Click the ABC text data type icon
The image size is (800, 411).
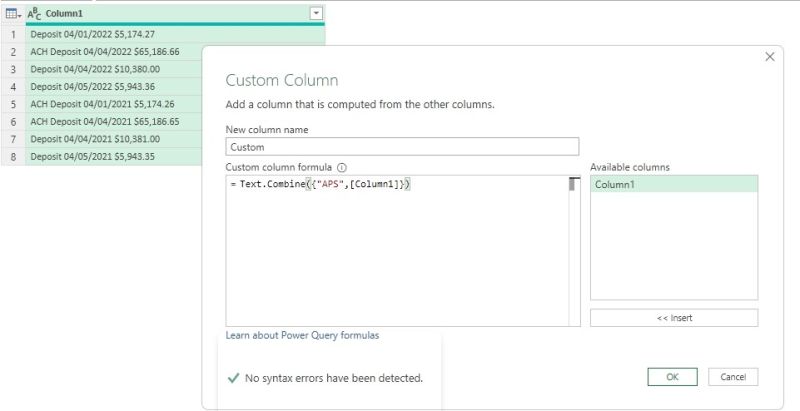click(x=34, y=14)
